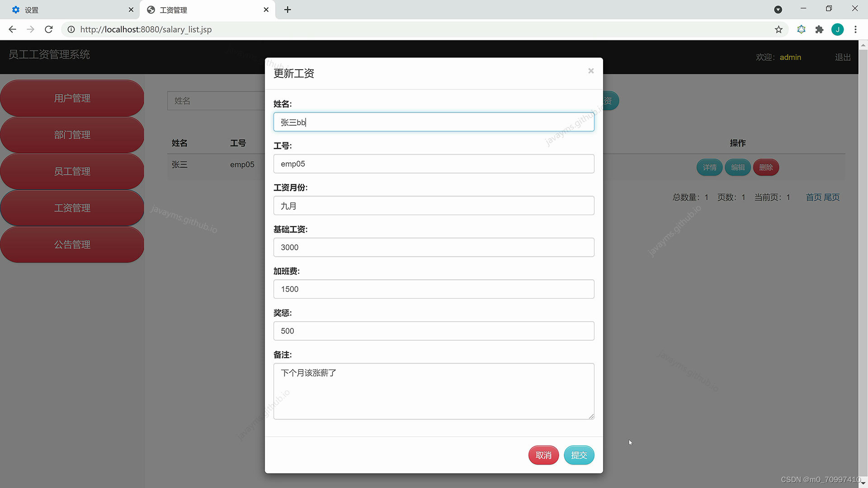Go to 首页 pagination link

click(x=814, y=197)
